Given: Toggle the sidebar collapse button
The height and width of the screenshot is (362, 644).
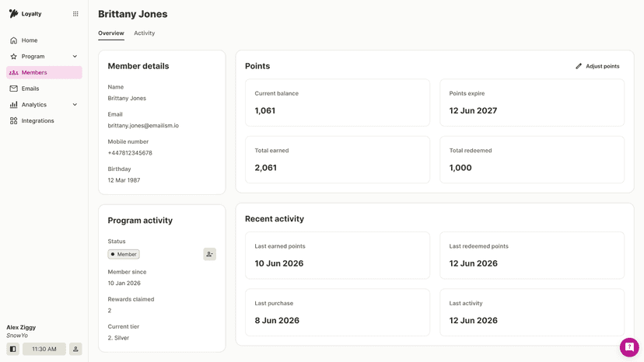Looking at the screenshot, I should 12,349.
